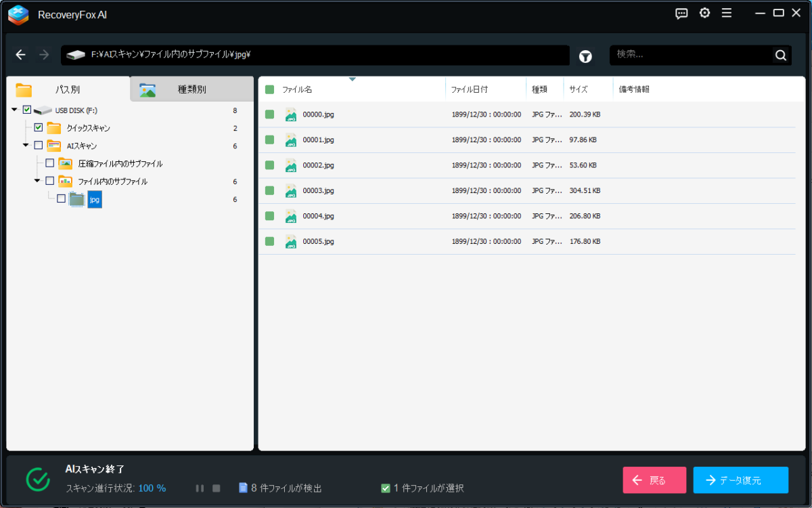This screenshot has height=508, width=812.
Task: Check the AIスキャン checkbox
Action: (39, 145)
